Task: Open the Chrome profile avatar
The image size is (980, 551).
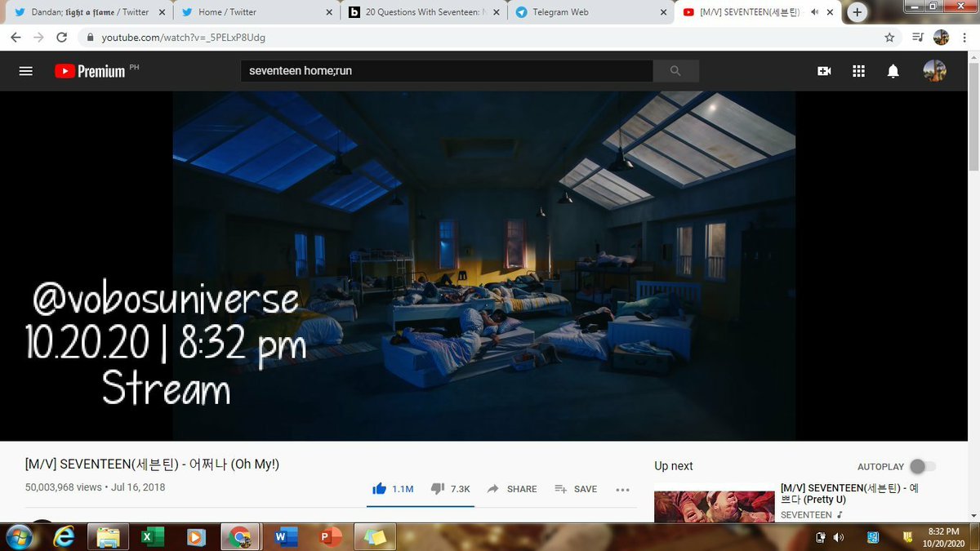Action: pyautogui.click(x=941, y=38)
